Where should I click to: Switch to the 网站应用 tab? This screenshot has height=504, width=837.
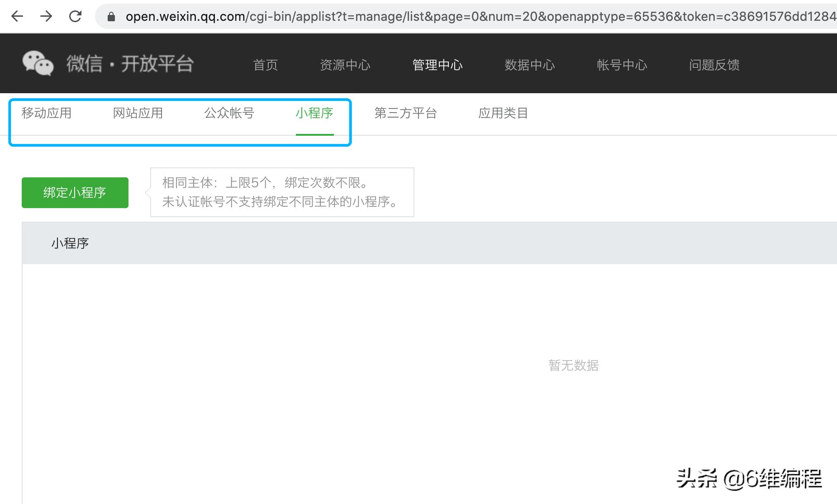coord(138,113)
